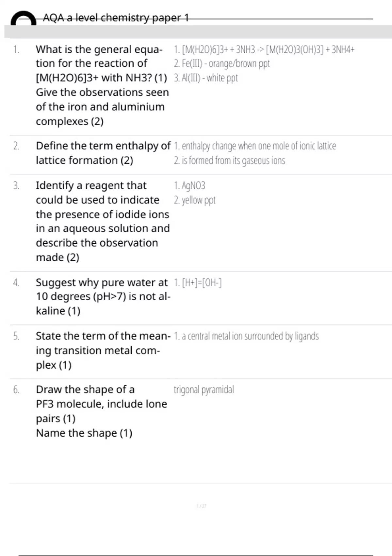This screenshot has height=556, width=392.
Task: Click the 'AgNO3' answer
Action: click(x=189, y=186)
